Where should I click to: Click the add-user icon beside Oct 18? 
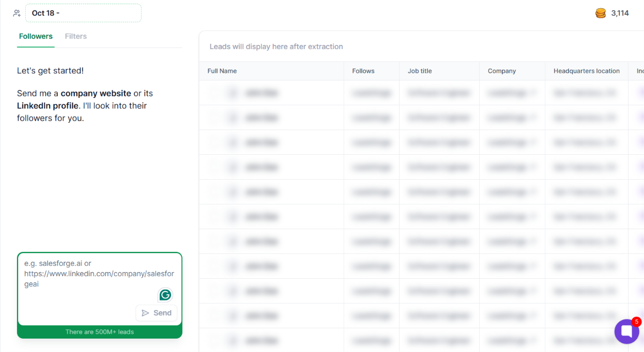pyautogui.click(x=17, y=13)
